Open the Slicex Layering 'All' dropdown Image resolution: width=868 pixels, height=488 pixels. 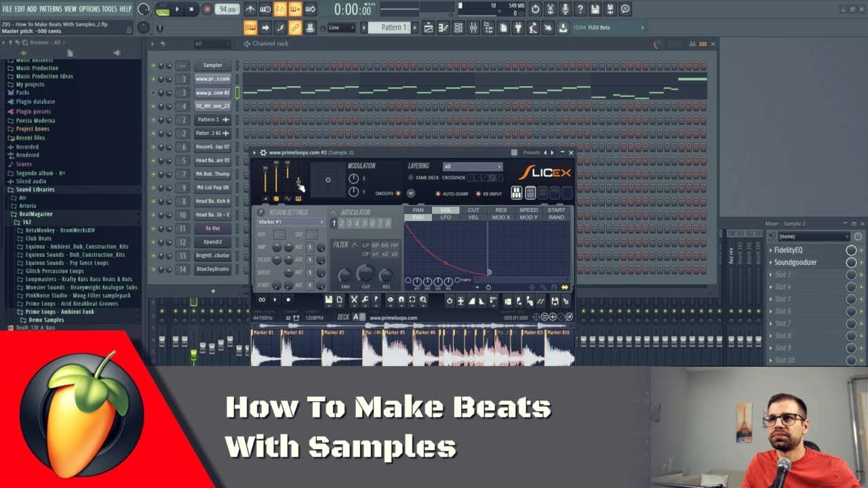472,167
